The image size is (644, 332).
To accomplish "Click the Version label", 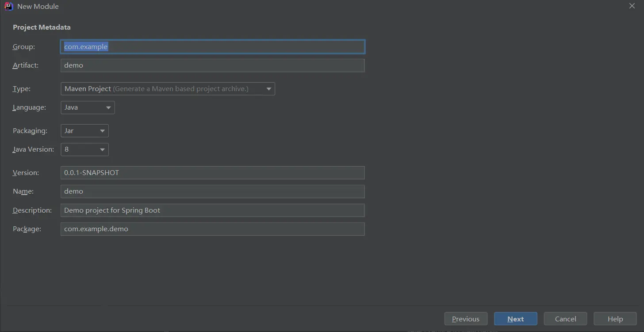I will tap(26, 173).
